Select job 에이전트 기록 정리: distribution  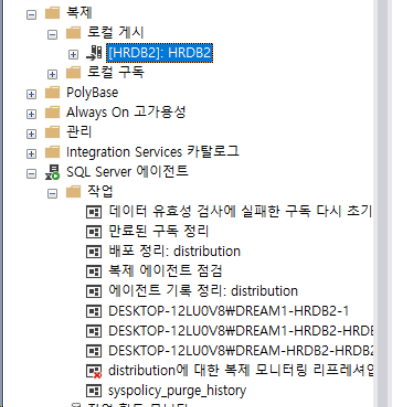click(x=203, y=291)
